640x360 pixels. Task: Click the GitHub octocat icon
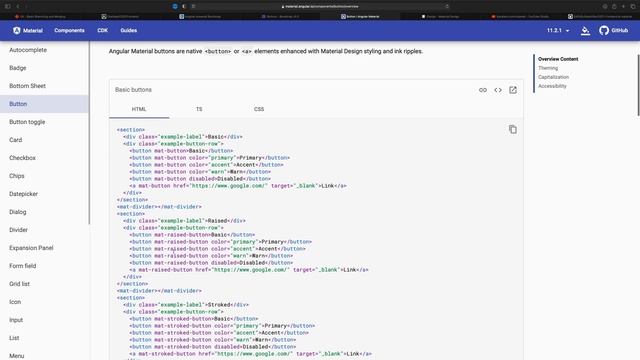(604, 30)
